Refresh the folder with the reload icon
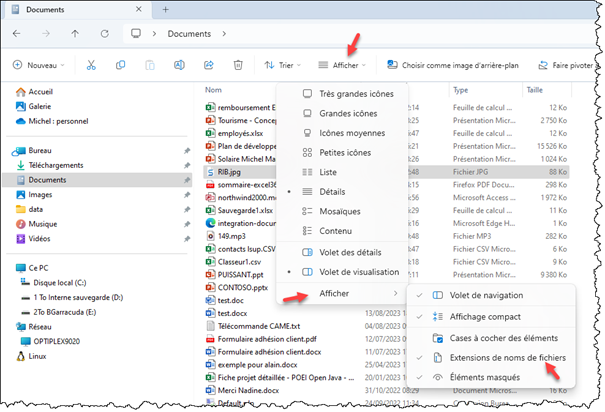 point(106,33)
